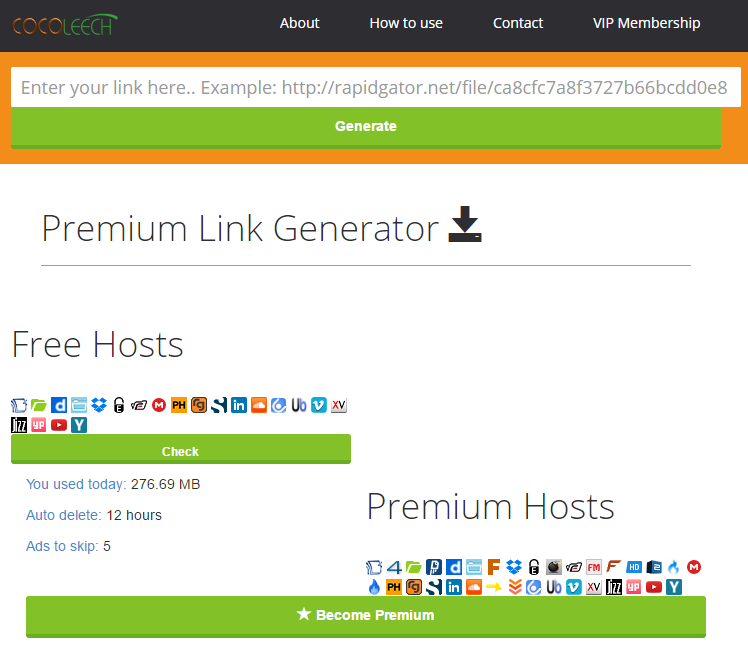Click the Dailymotion 'd' icon in Free Hosts
The height and width of the screenshot is (658, 748).
(59, 405)
